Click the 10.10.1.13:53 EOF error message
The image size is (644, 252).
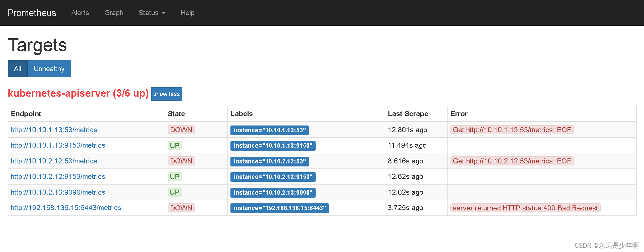[x=512, y=130]
